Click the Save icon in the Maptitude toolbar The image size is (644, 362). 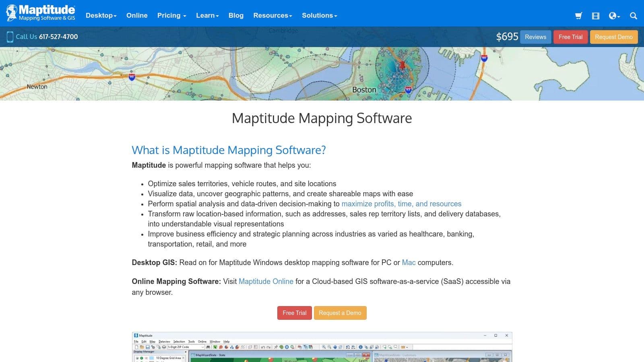tap(148, 347)
